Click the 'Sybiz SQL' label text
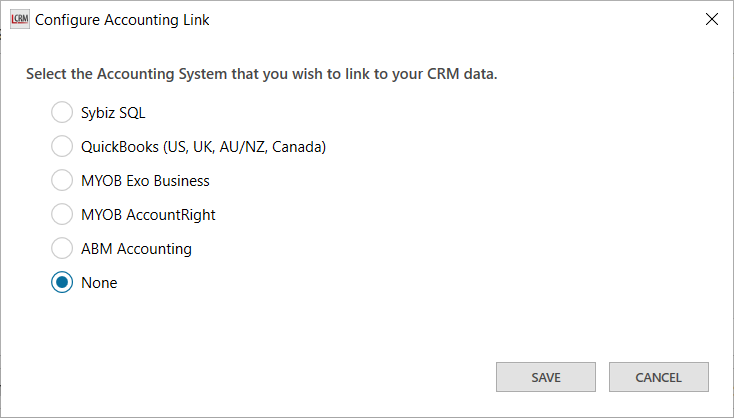Screen dimensions: 734x418 (x=113, y=113)
